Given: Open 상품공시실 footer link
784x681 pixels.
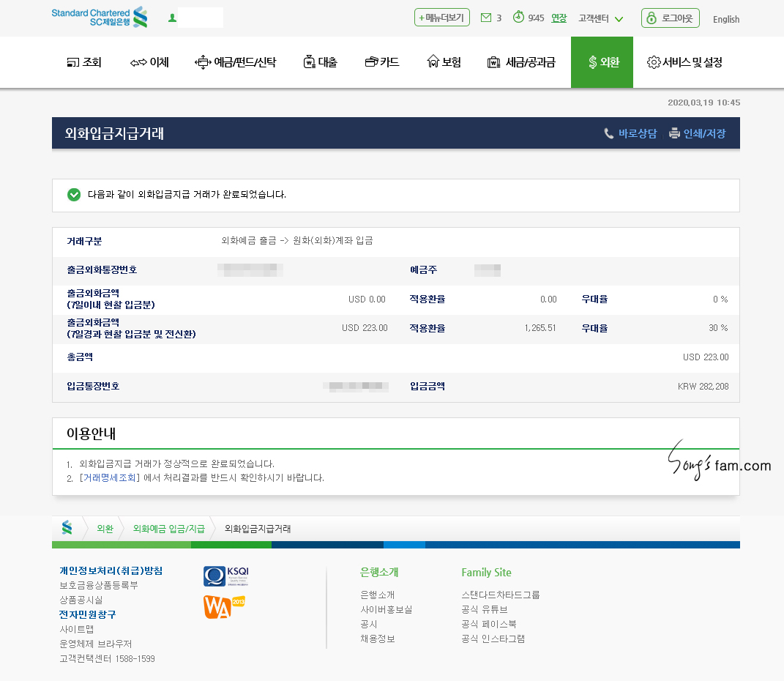Looking at the screenshot, I should (81, 600).
